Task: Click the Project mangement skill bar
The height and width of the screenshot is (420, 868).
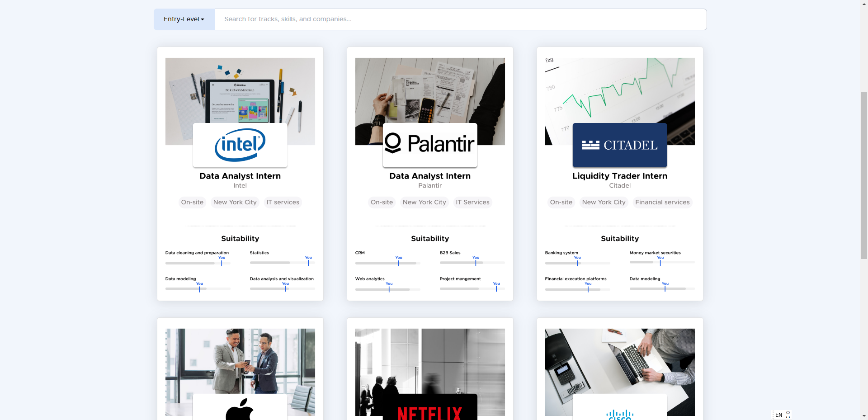Action: pyautogui.click(x=472, y=289)
